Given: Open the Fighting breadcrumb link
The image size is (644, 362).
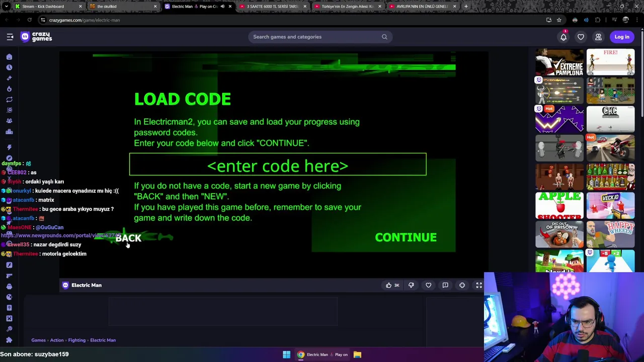Looking at the screenshot, I should (x=77, y=340).
